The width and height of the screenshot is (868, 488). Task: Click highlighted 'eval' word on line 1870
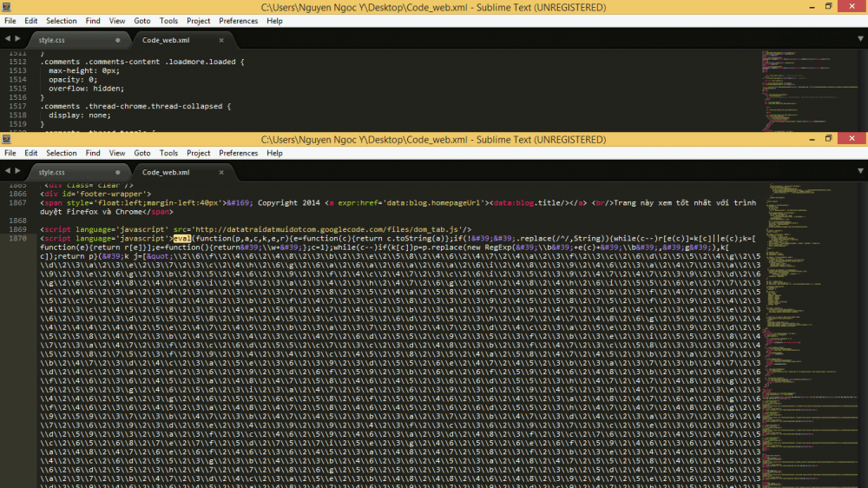pos(182,239)
